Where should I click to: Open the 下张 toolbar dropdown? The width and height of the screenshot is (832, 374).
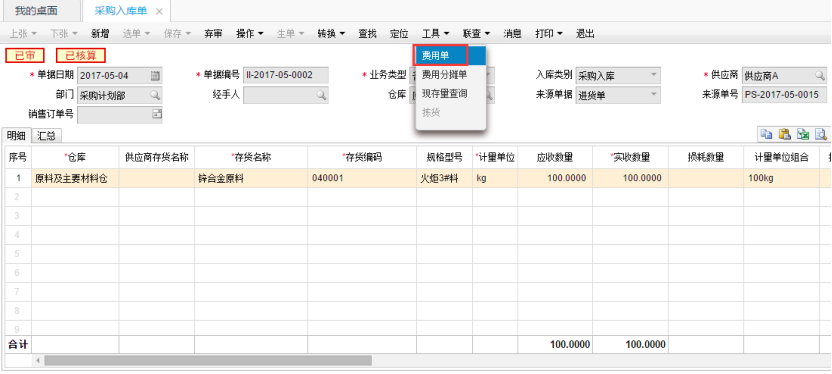coord(64,34)
